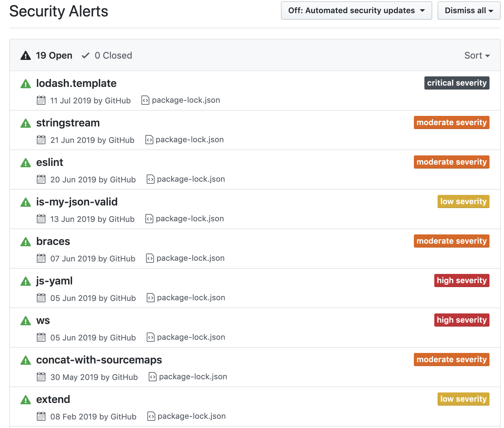Open the eslint alert

[x=50, y=162]
